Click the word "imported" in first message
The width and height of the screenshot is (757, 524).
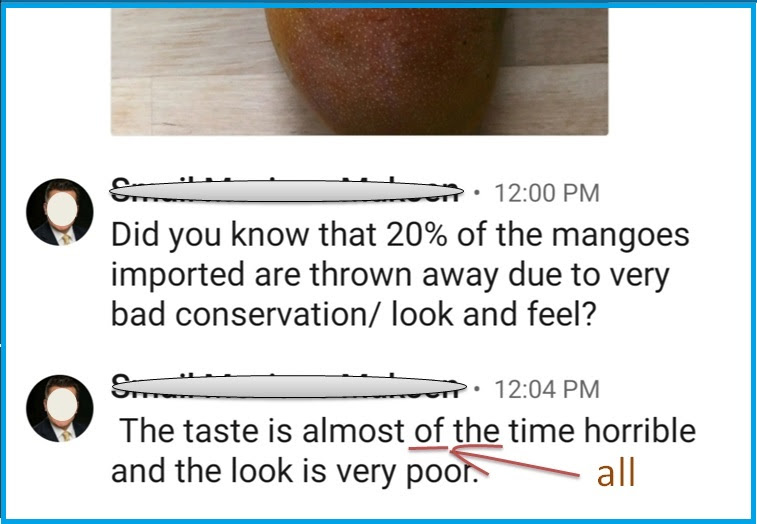178,276
